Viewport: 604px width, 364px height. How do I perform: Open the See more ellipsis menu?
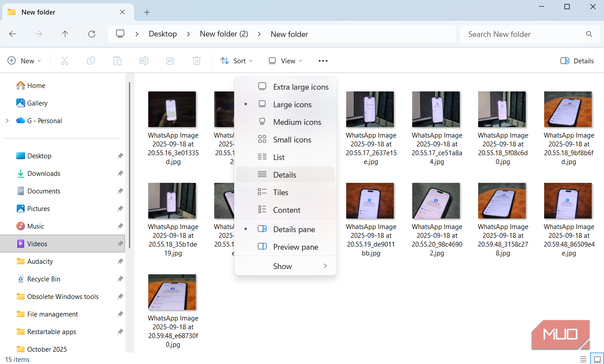[323, 61]
